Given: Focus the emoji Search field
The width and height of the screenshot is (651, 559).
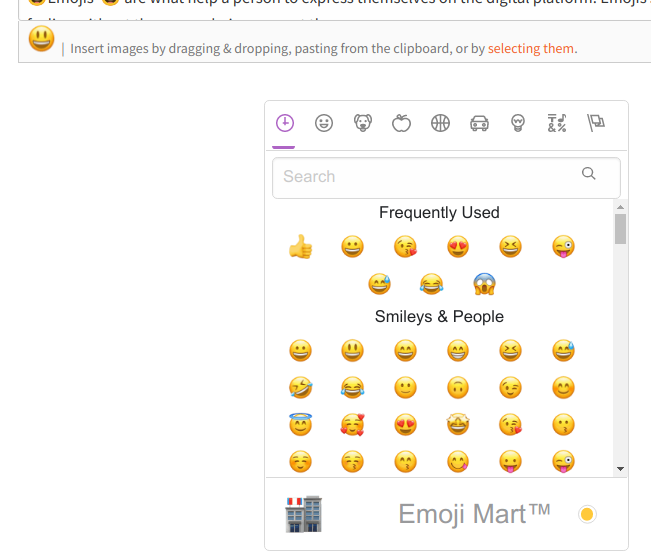Looking at the screenshot, I should point(446,177).
